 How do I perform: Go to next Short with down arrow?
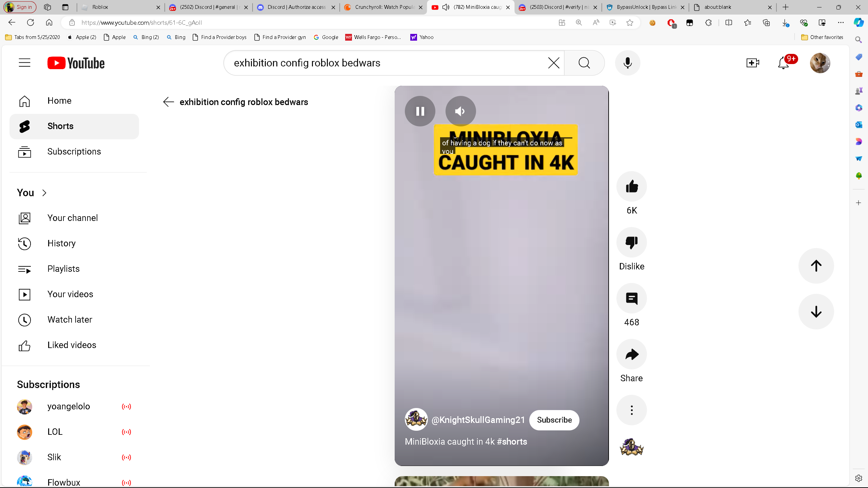coord(816,311)
